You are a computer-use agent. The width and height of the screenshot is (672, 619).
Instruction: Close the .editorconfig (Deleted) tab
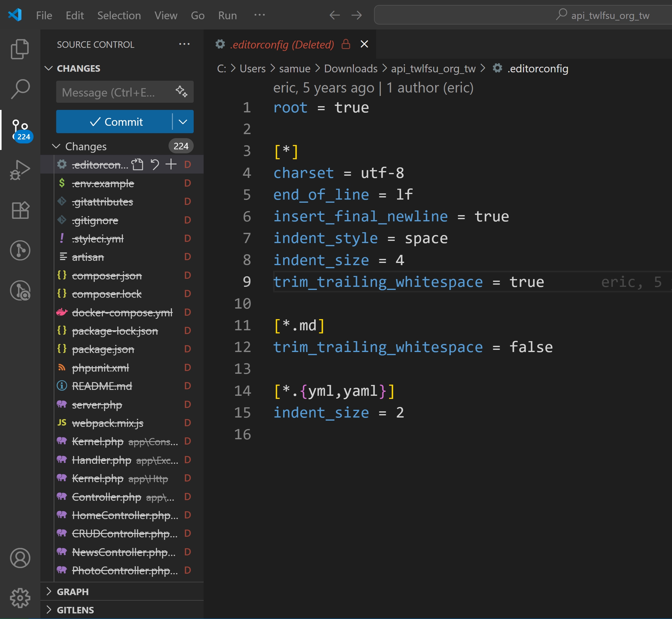[364, 44]
